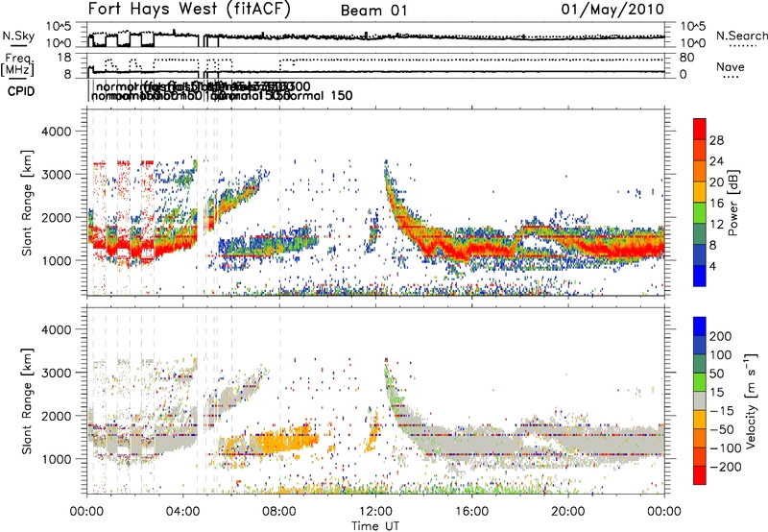Click the 'Time UT' axis title
Screen dimensions: 768x532
375,525
